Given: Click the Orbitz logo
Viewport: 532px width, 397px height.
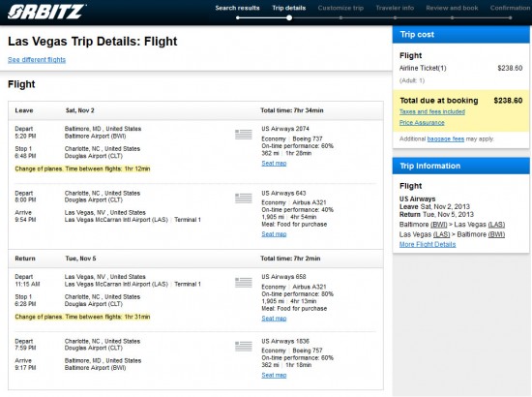Looking at the screenshot, I should (46, 12).
